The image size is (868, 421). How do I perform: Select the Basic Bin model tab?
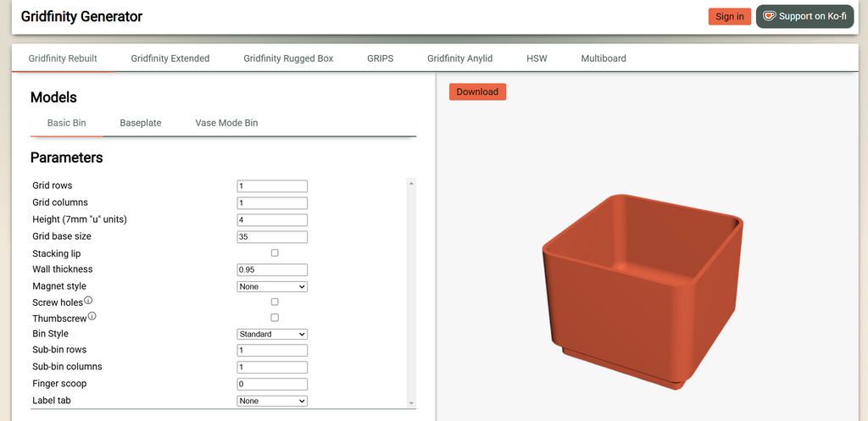66,123
